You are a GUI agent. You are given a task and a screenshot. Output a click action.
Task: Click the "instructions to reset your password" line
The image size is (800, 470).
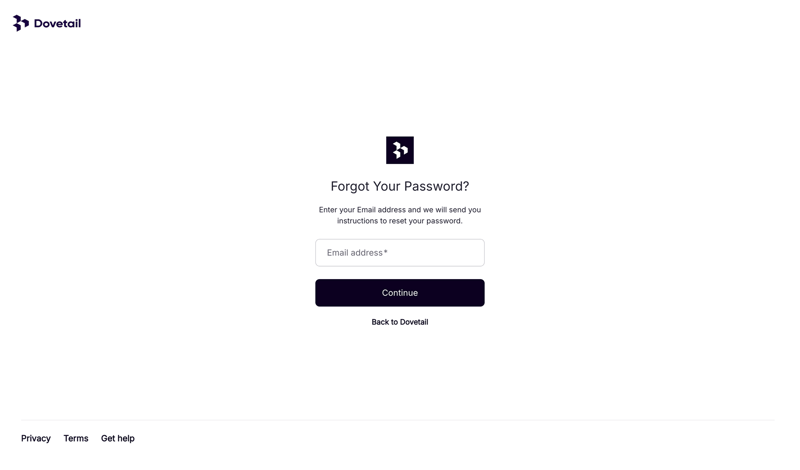[x=399, y=221]
